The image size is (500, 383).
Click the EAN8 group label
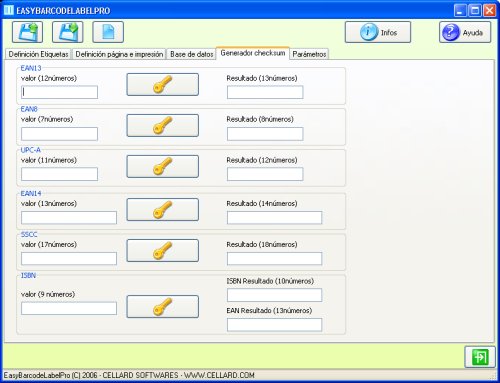coord(29,109)
